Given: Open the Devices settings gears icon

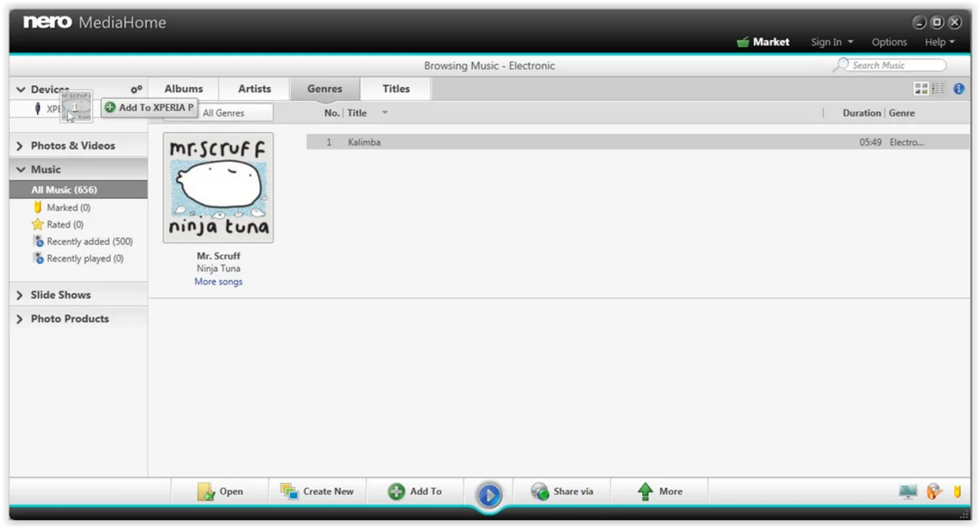Looking at the screenshot, I should (136, 89).
